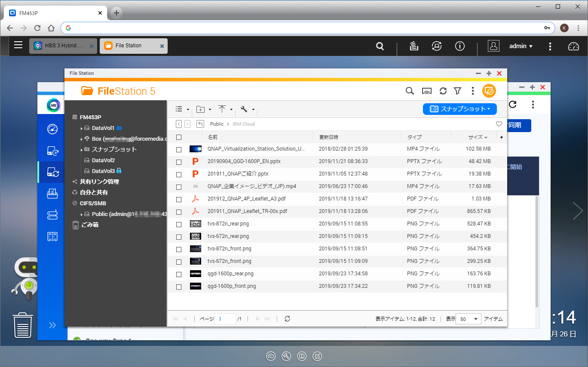Refresh the file list using header refresh icon
The image size is (588, 367).
(x=443, y=91)
